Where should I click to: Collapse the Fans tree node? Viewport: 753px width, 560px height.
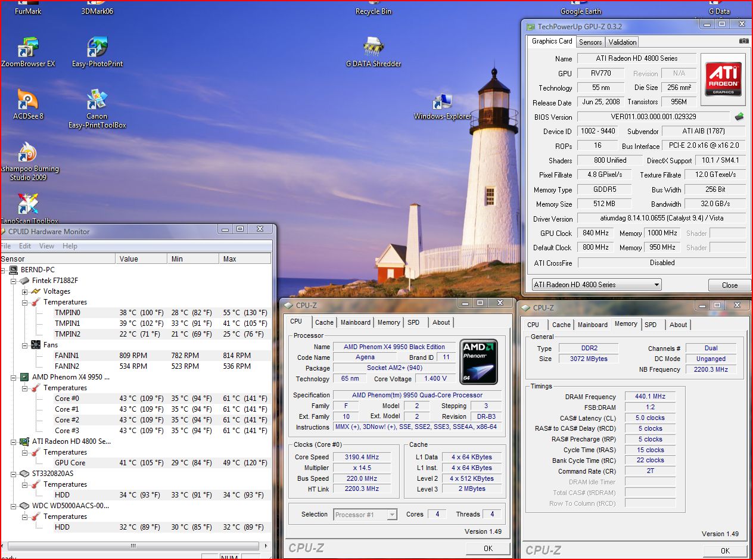pos(25,345)
